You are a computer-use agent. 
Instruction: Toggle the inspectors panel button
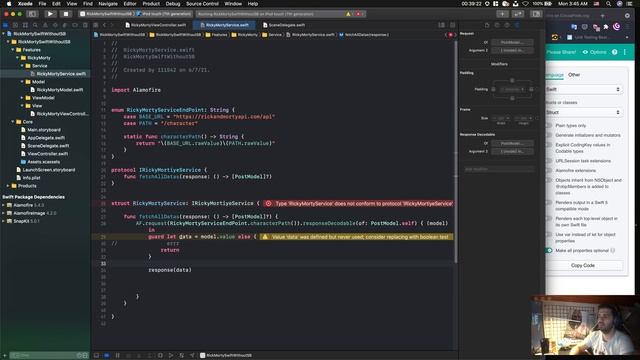click(x=536, y=14)
